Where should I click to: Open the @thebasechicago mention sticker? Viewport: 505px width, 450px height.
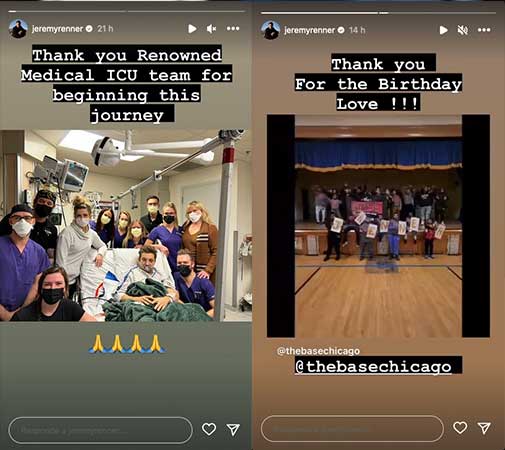378,366
